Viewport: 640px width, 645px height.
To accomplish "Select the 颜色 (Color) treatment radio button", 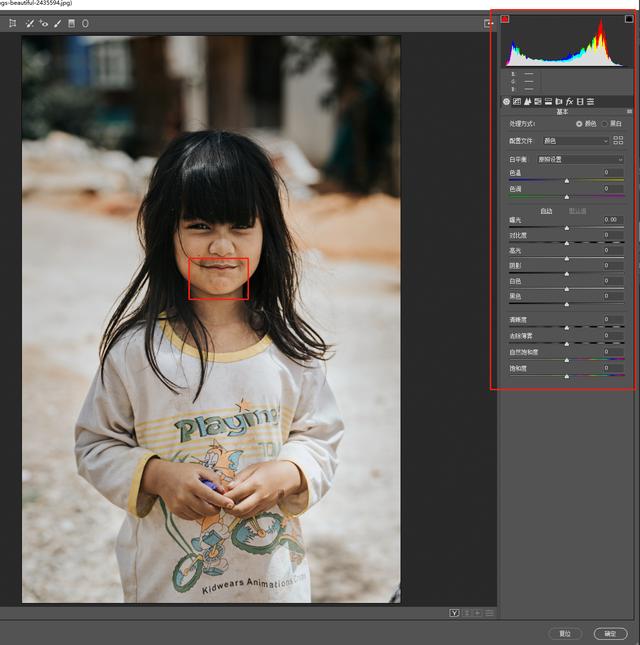I will 579,123.
